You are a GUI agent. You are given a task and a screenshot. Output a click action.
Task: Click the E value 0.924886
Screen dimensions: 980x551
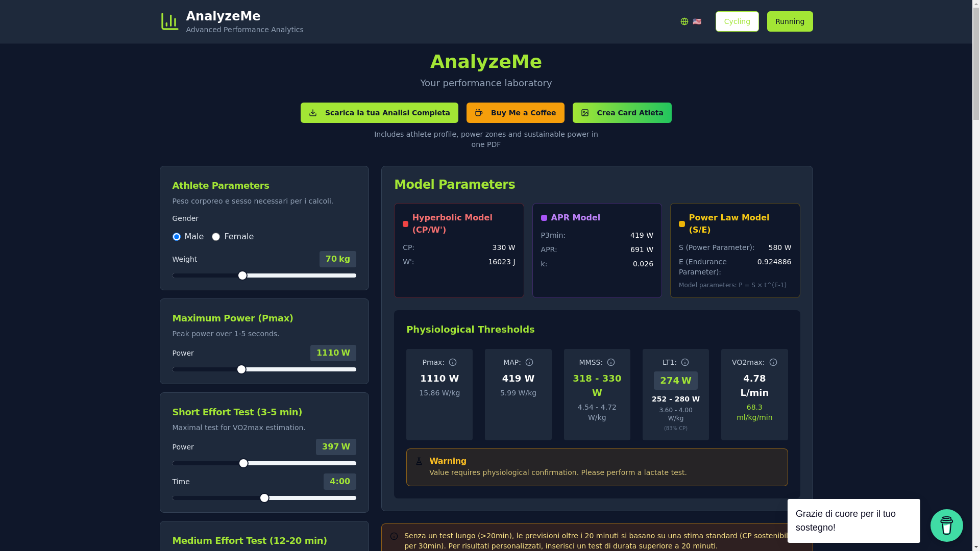coord(774,262)
